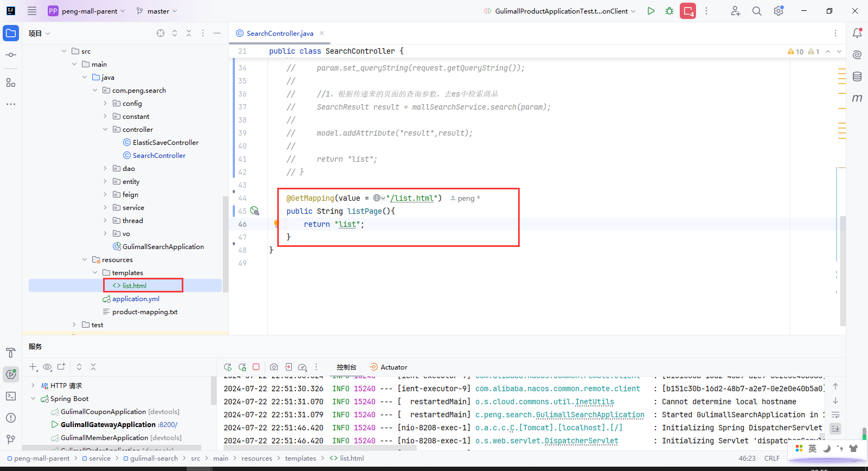The width and height of the screenshot is (868, 471).
Task: Add a service with the plus icon
Action: click(33, 367)
